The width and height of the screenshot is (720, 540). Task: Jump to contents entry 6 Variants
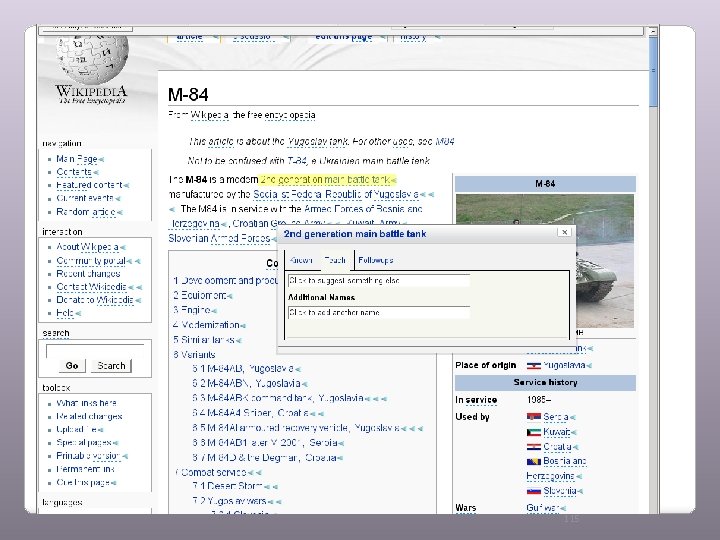point(194,354)
